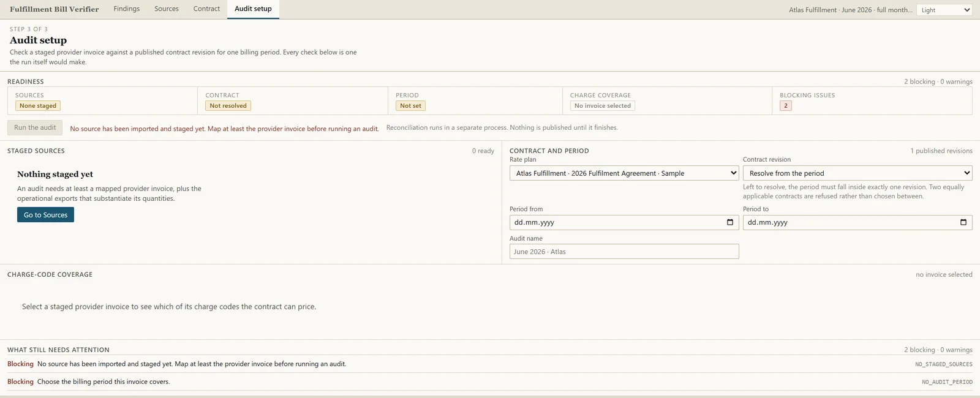Image resolution: width=980 pixels, height=398 pixels.
Task: Click the None staged status badge
Action: tap(38, 106)
